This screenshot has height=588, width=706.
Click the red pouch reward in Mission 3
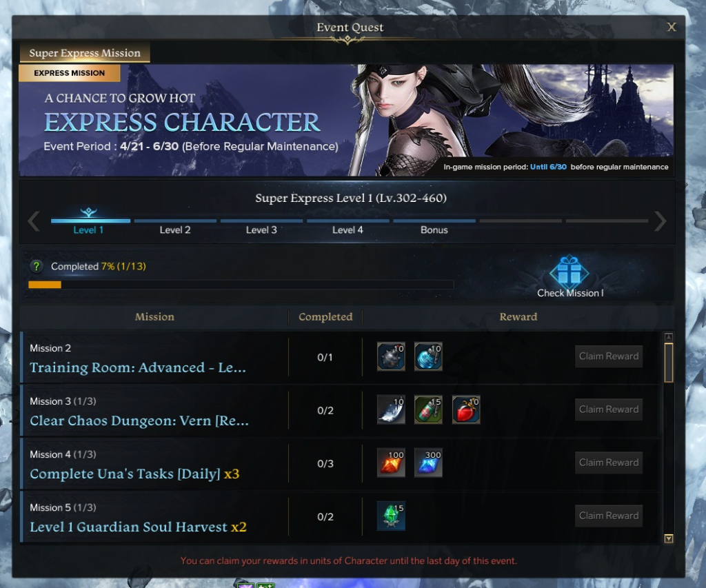pyautogui.click(x=466, y=409)
